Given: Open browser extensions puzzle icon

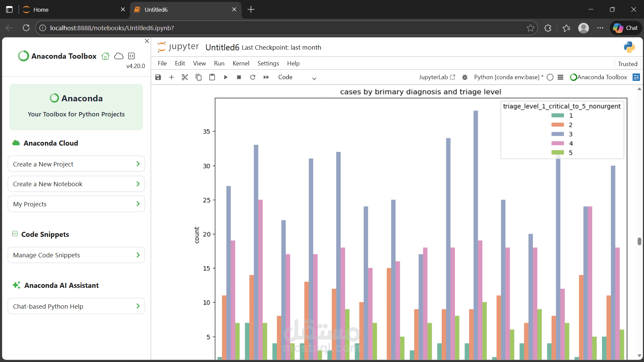Looking at the screenshot, I should click(548, 28).
